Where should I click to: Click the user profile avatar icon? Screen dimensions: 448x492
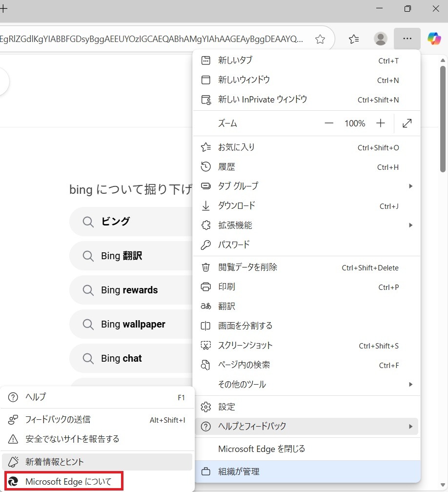pyautogui.click(x=380, y=39)
